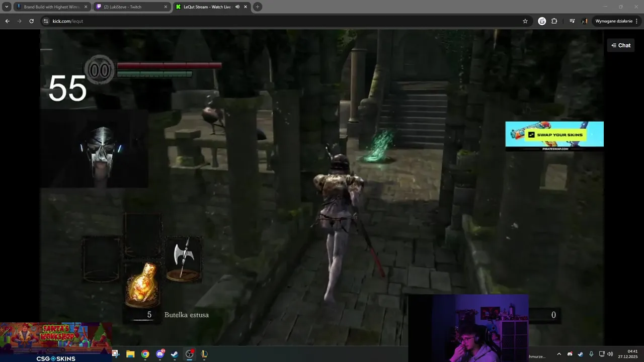Click the Wymagane działanie button
The width and height of the screenshot is (644, 362).
(x=616, y=21)
